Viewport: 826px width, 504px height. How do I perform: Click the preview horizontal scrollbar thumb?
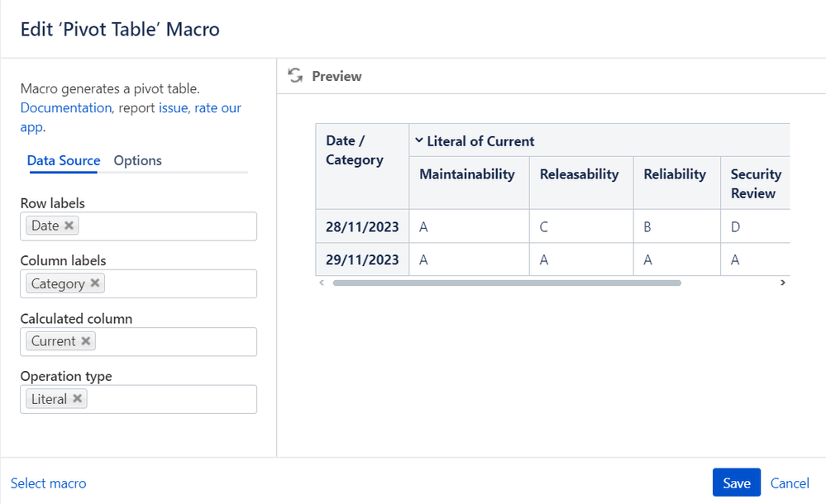506,283
